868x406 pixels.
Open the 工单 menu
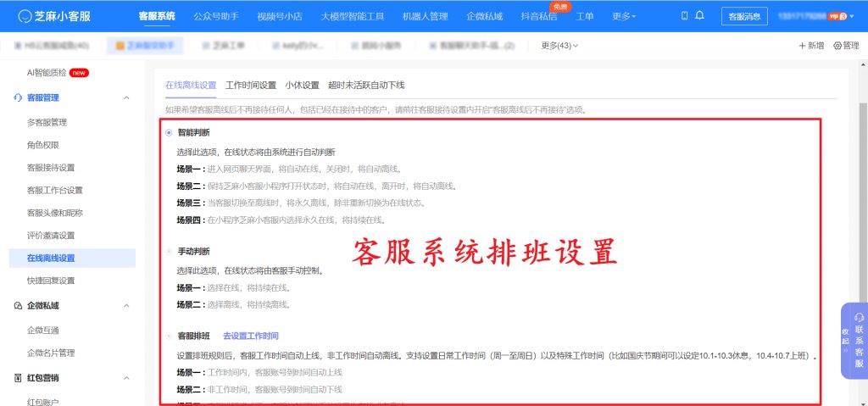click(x=585, y=16)
